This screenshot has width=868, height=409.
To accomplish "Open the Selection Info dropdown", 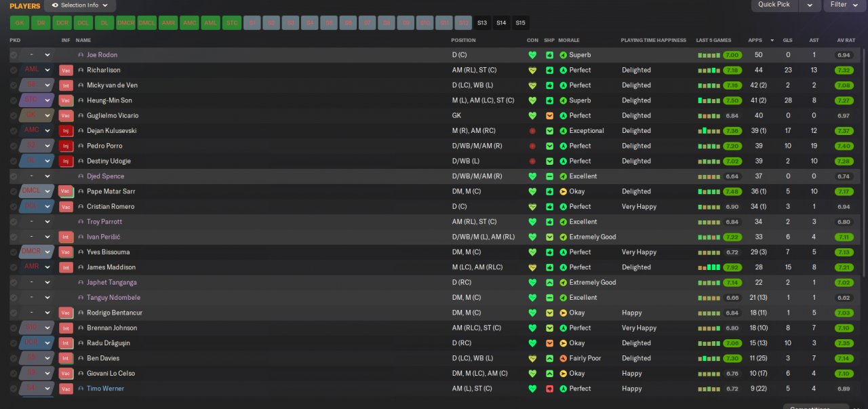I will click(80, 5).
